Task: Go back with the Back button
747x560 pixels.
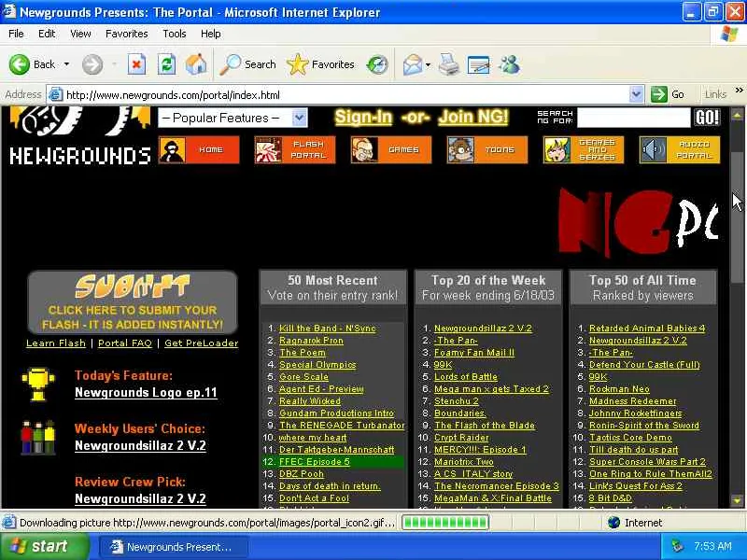Action: click(33, 64)
